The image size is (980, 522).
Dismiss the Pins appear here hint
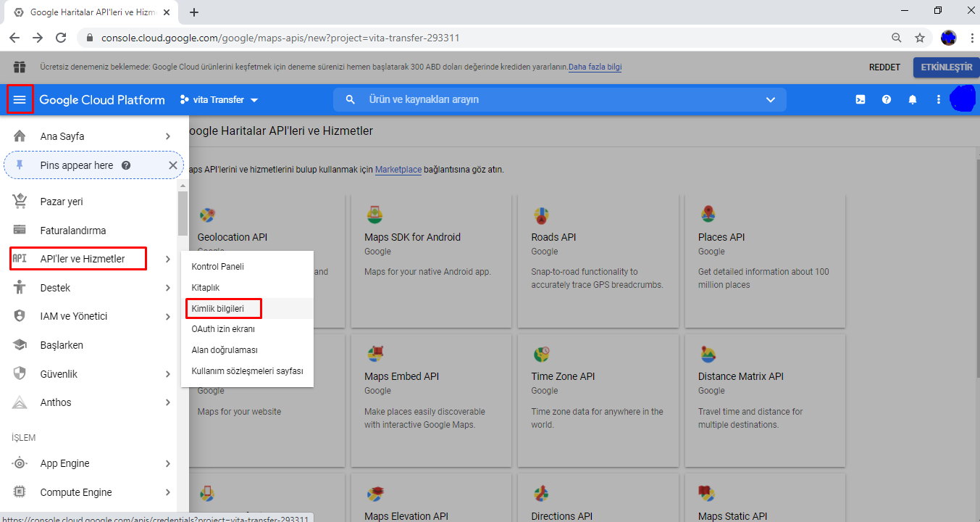[172, 165]
